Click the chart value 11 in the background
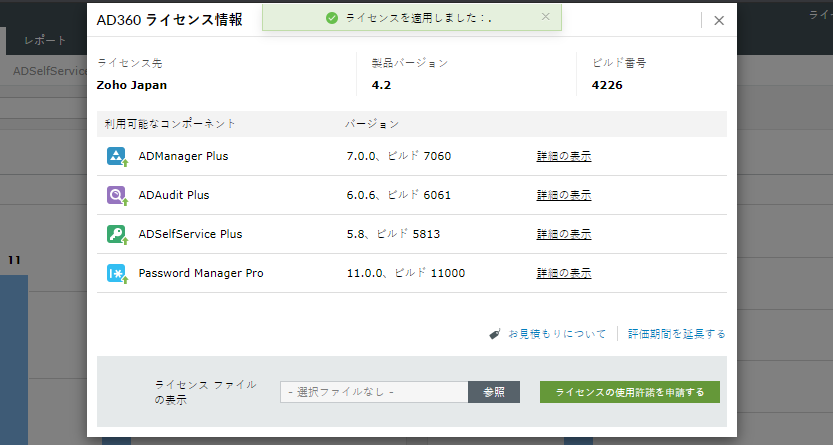Viewport: 833px width, 445px height. 14,260
